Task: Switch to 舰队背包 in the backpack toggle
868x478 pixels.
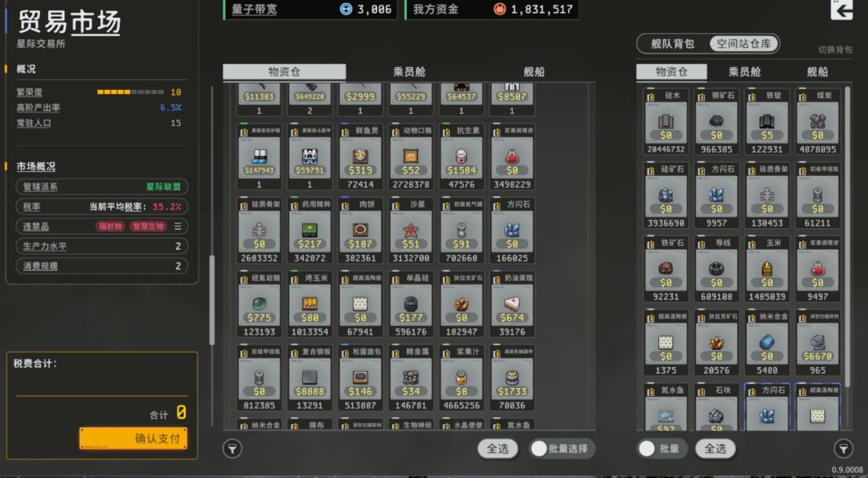Action: (x=673, y=43)
